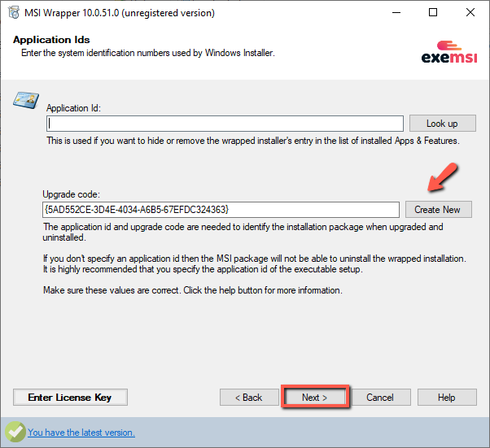Go to previous step with Back

point(249,397)
